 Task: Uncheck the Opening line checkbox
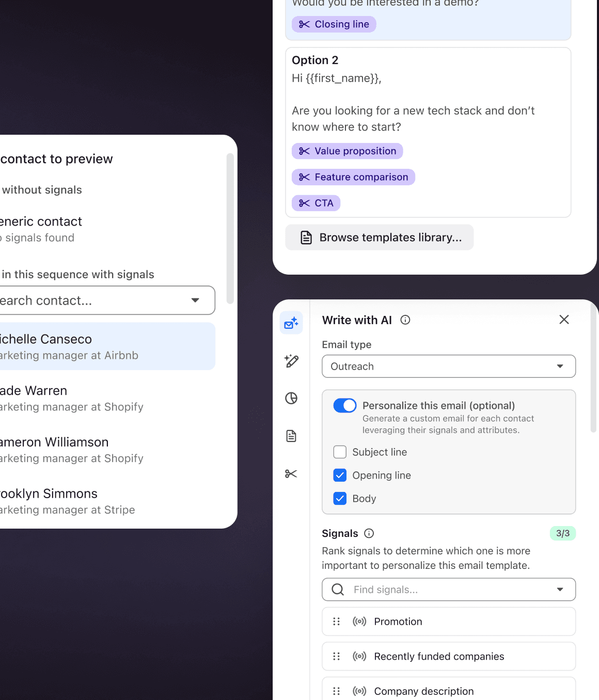pos(340,475)
